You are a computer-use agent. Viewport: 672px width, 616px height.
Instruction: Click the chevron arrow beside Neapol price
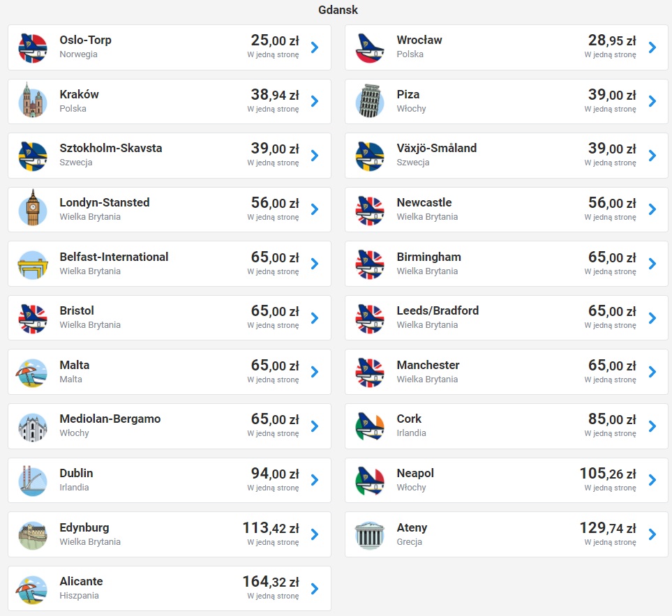coord(652,480)
